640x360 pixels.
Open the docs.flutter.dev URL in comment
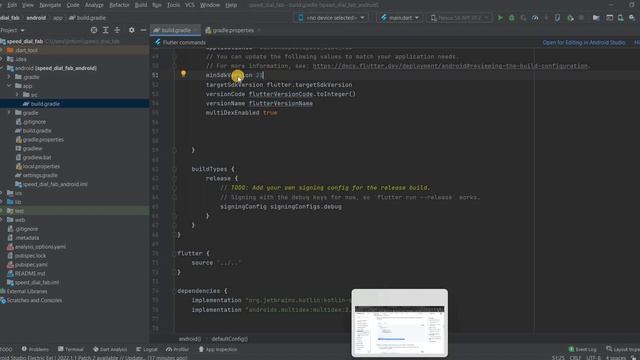tap(450, 66)
